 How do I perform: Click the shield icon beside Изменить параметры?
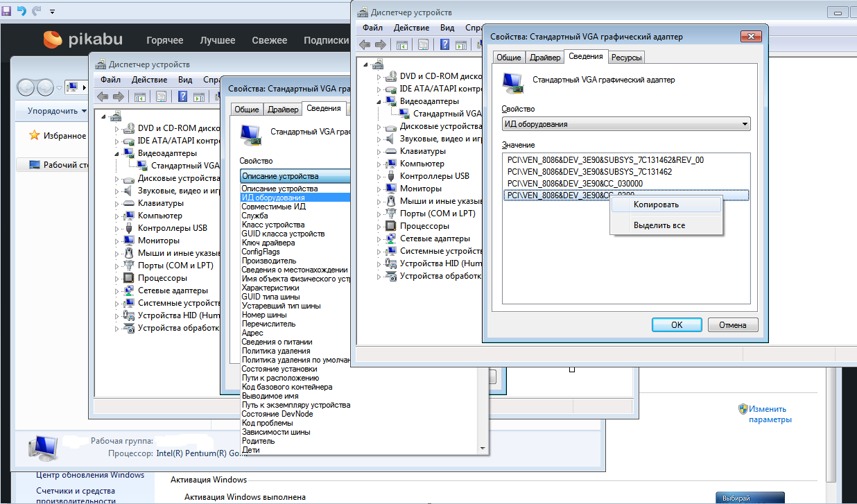pyautogui.click(x=743, y=409)
